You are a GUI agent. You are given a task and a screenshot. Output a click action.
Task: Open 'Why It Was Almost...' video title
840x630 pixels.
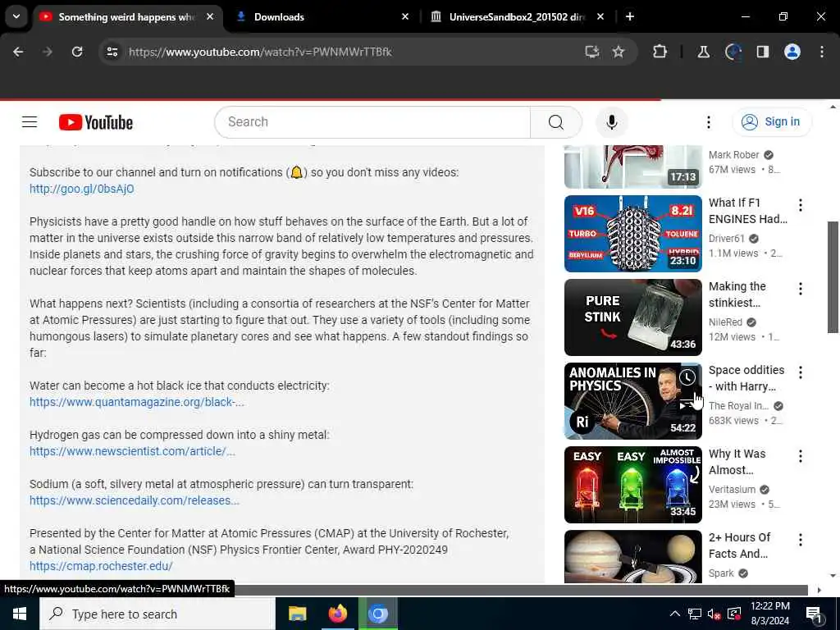(737, 462)
